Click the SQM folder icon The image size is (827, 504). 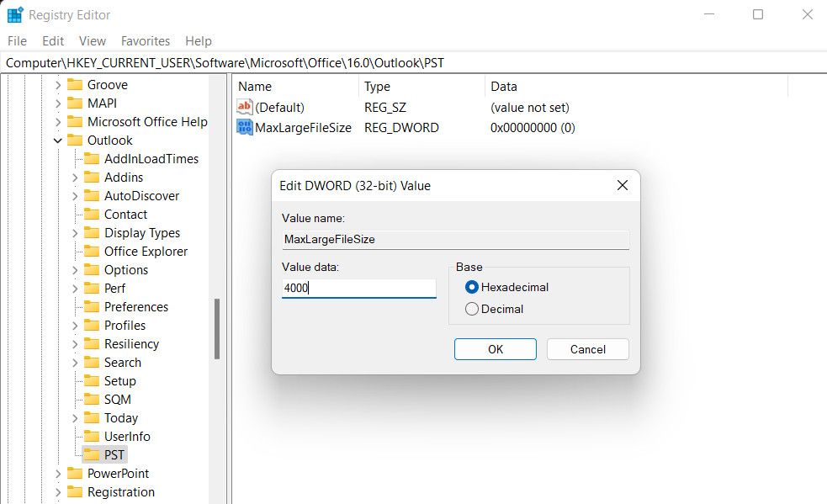(92, 399)
